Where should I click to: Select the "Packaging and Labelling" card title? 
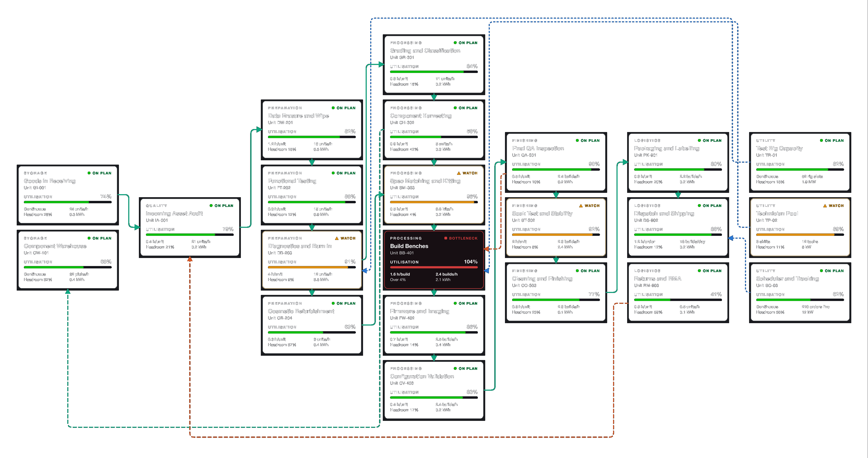[666, 148]
